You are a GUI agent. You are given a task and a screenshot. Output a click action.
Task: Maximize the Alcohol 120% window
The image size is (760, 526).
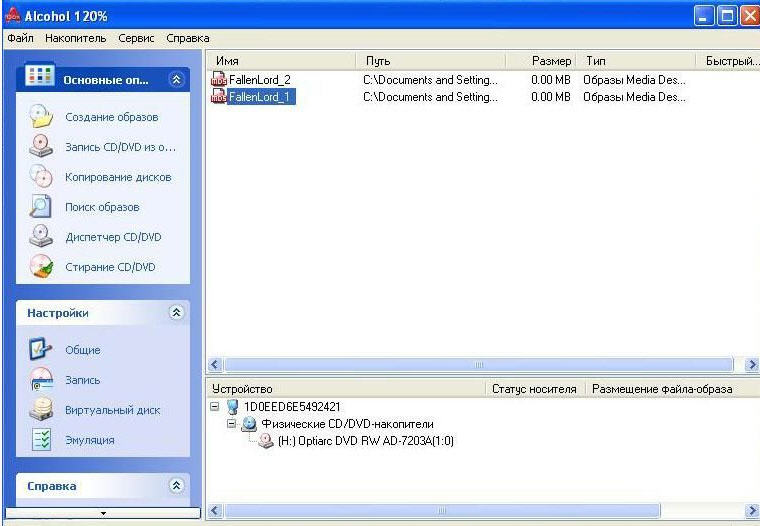pos(727,16)
